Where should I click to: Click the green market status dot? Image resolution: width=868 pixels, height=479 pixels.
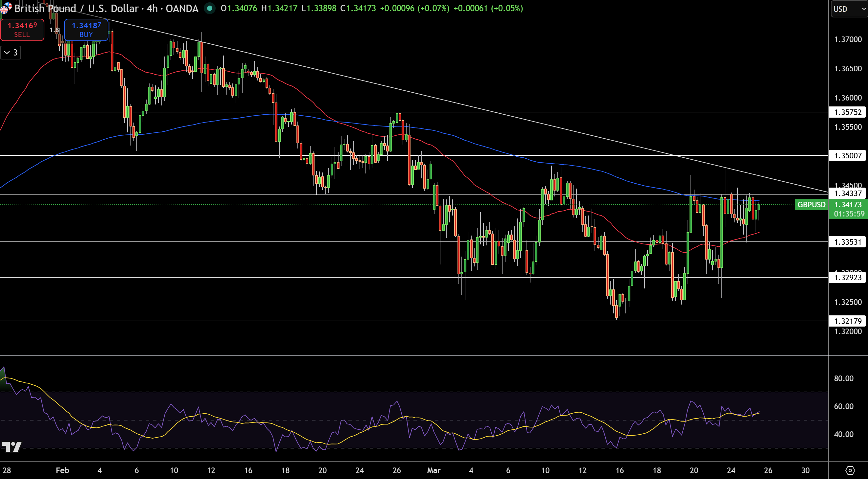coord(210,8)
